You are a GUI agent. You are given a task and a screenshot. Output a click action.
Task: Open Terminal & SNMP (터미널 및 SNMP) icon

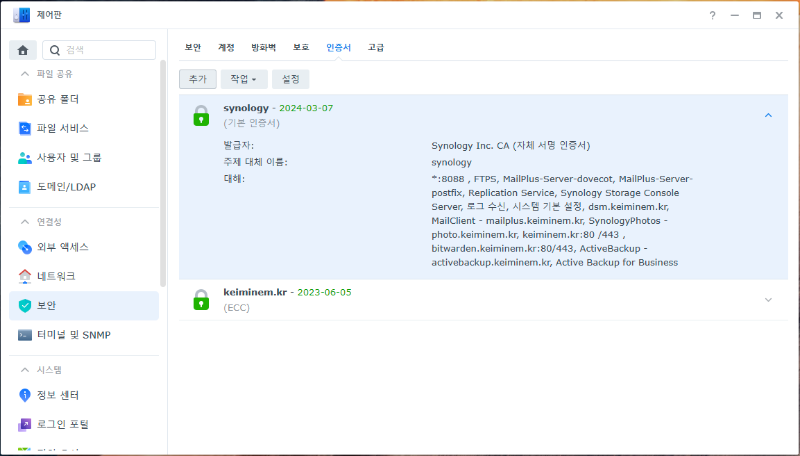(x=25, y=335)
